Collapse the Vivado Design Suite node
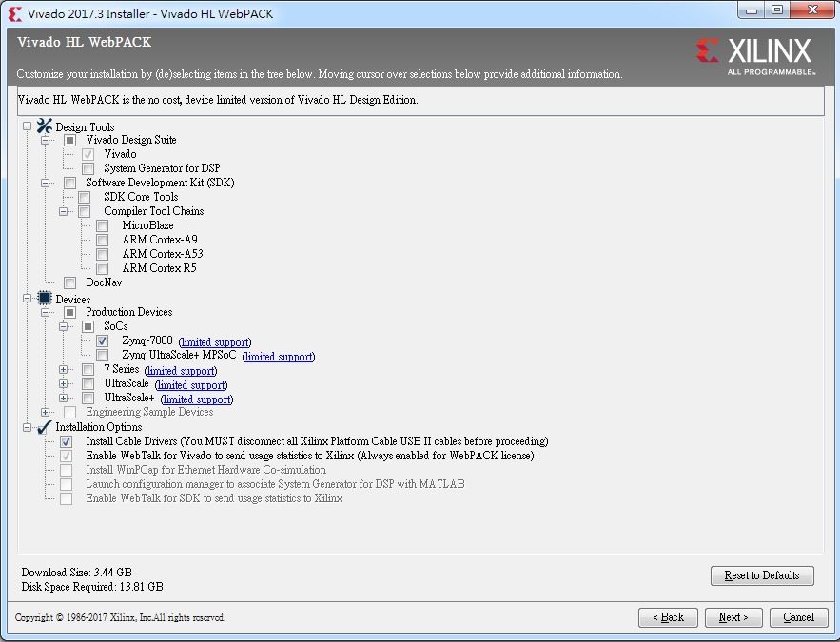This screenshot has height=642, width=840. (x=46, y=140)
